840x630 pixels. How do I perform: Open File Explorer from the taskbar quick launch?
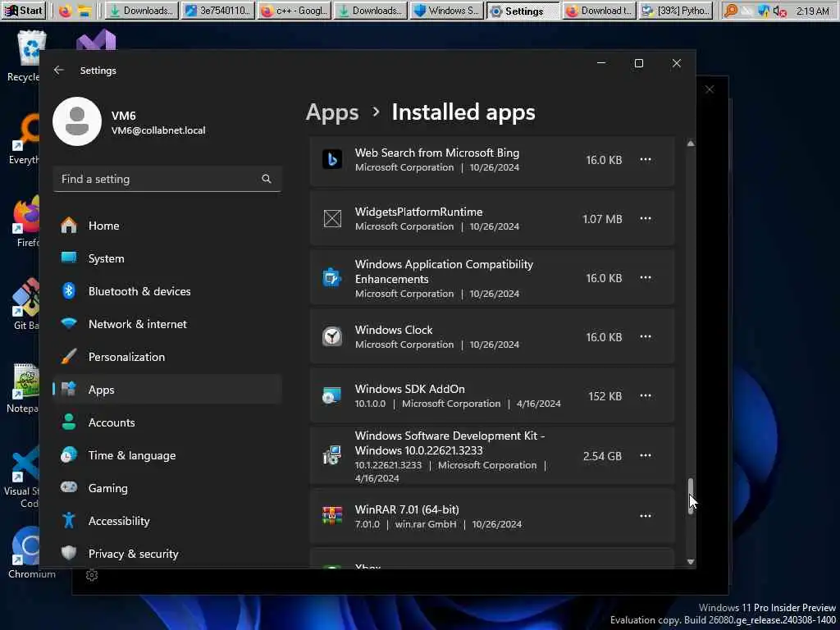point(84,11)
